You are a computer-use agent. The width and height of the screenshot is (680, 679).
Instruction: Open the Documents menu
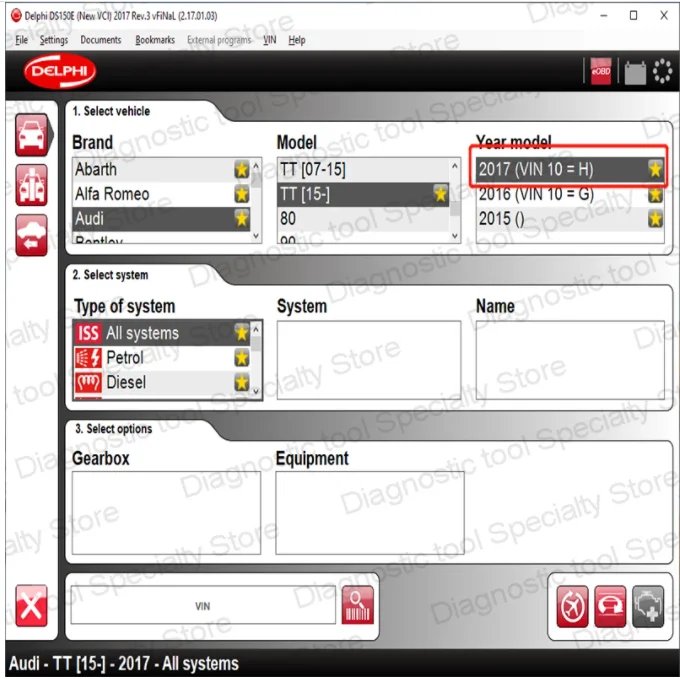pos(101,40)
